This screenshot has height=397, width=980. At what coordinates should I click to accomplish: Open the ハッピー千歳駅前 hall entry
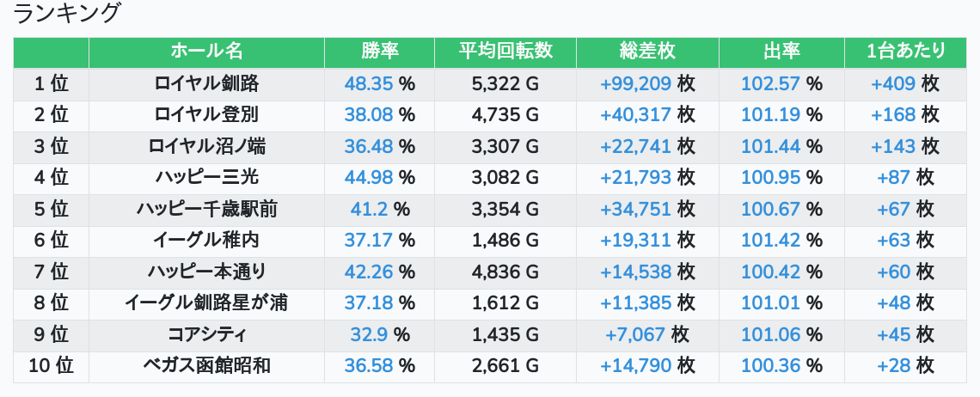tap(206, 209)
